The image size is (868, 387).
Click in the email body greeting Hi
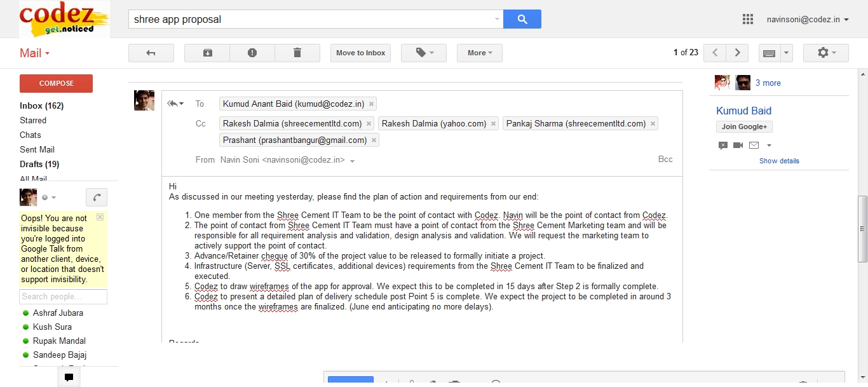(x=173, y=186)
